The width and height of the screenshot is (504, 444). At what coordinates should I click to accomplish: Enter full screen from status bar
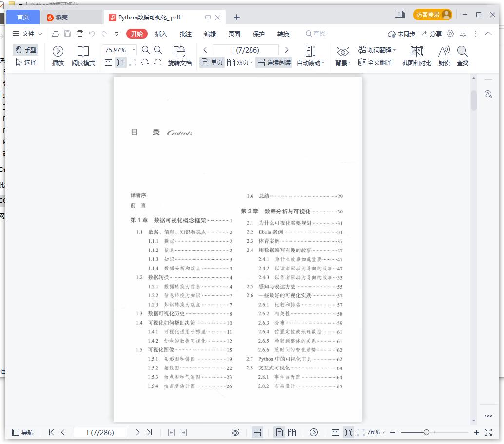pyautogui.click(x=488, y=432)
